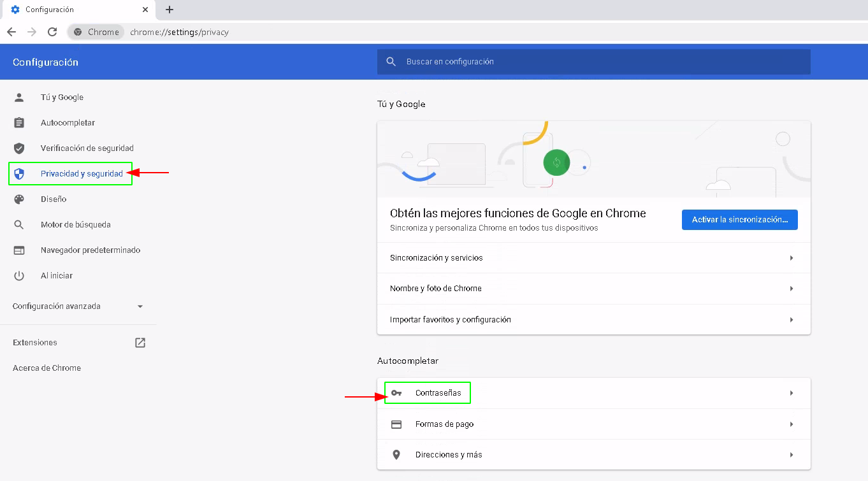The height and width of the screenshot is (481, 868).
Task: Open Importar favoritos y configuración
Action: coord(594,319)
